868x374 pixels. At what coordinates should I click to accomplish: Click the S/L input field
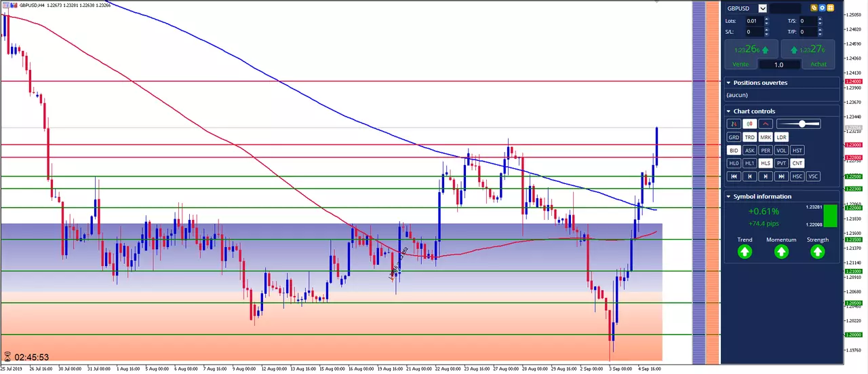[x=754, y=32]
